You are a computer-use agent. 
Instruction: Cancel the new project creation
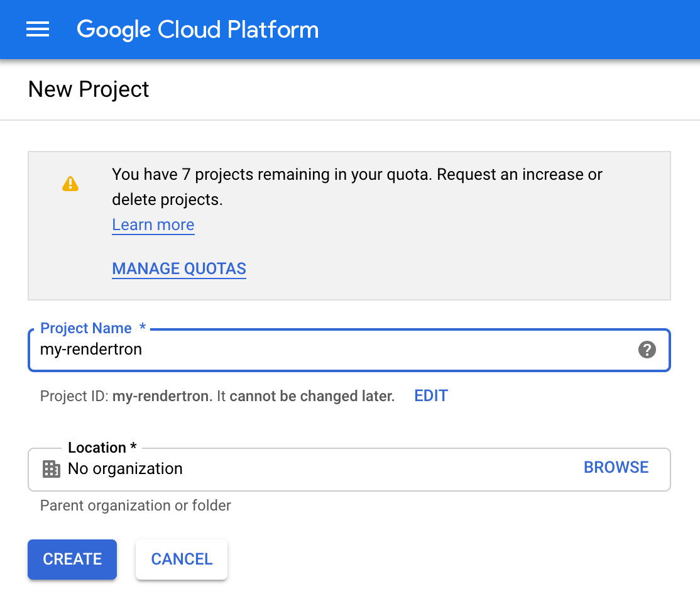pyautogui.click(x=181, y=559)
